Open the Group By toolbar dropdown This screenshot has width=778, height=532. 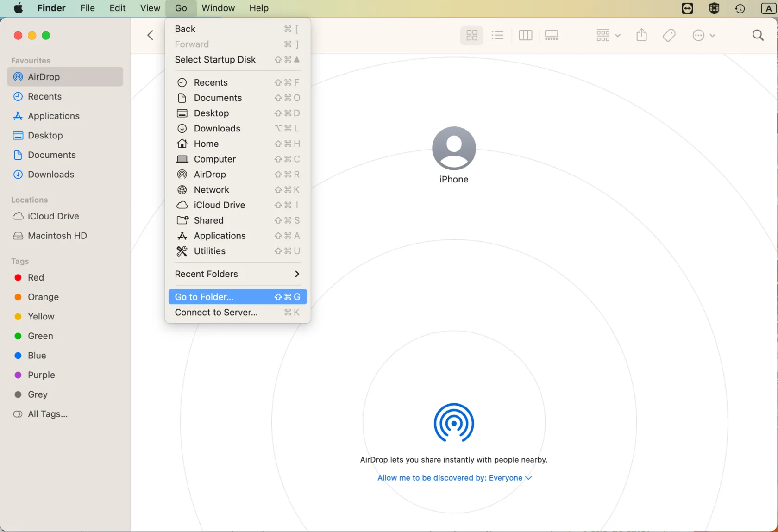608,35
